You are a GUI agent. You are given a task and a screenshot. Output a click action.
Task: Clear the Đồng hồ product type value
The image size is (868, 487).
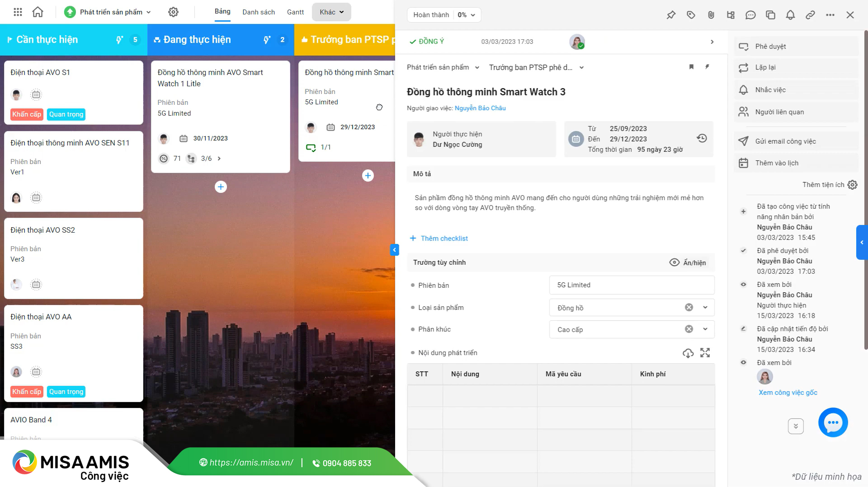pos(689,308)
